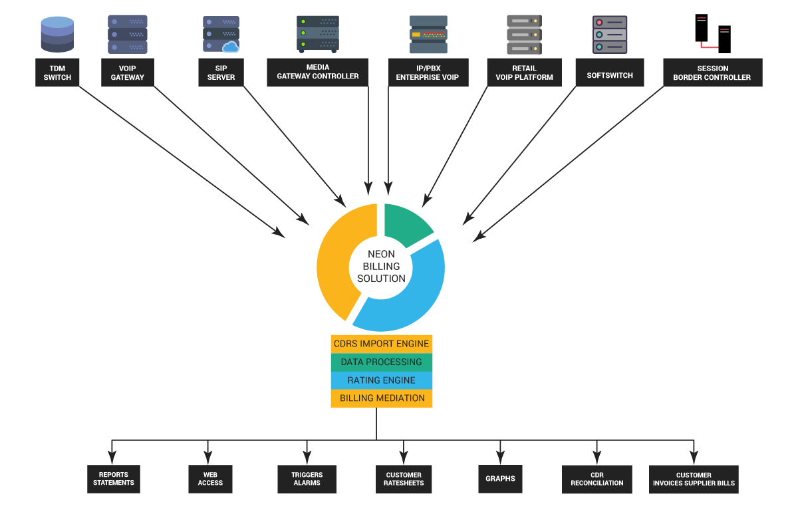Viewport: 798px width, 532px height.
Task: Click the Neon Billing Solution donut center
Action: pyautogui.click(x=381, y=267)
